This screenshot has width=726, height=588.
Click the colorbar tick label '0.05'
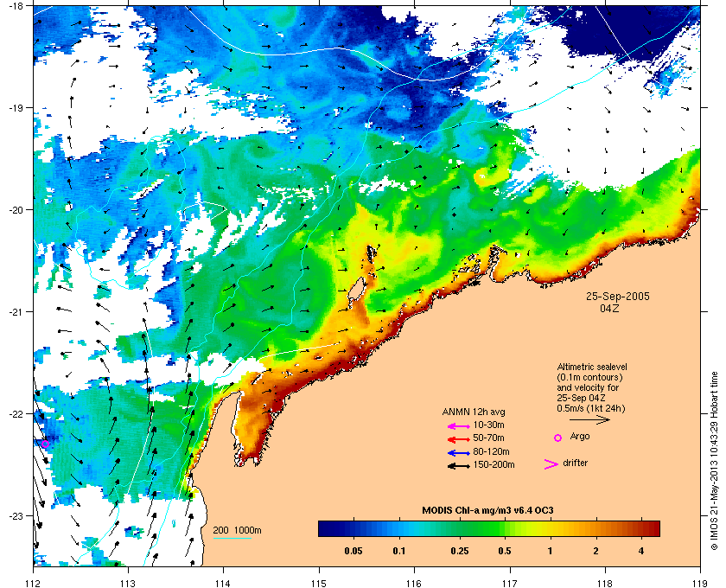coord(353,552)
